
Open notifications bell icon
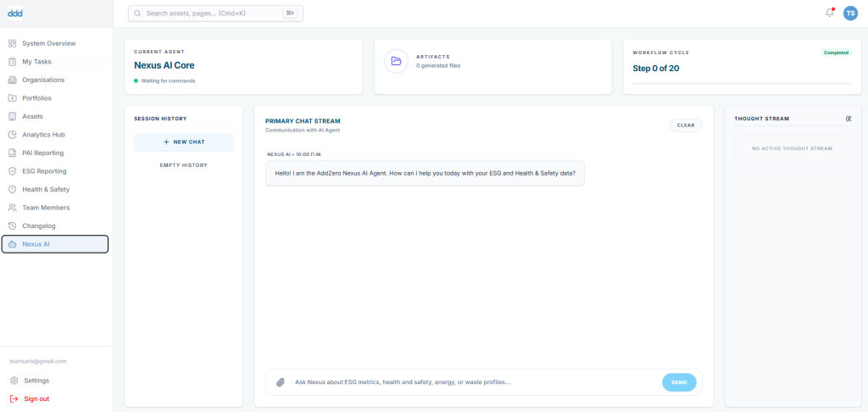(x=829, y=13)
